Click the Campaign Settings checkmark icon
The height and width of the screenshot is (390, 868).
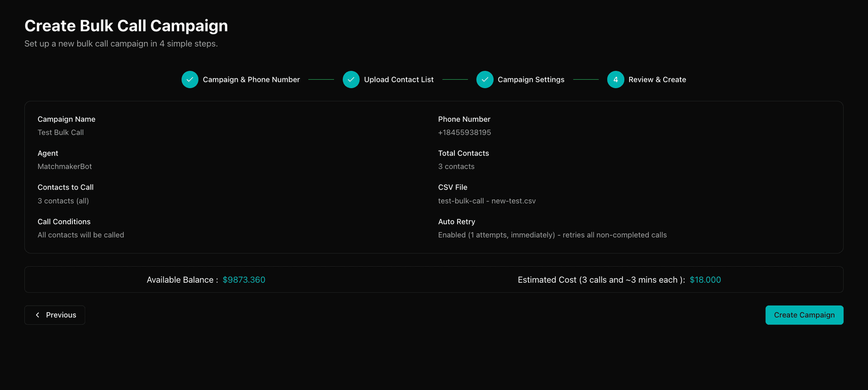tap(485, 80)
